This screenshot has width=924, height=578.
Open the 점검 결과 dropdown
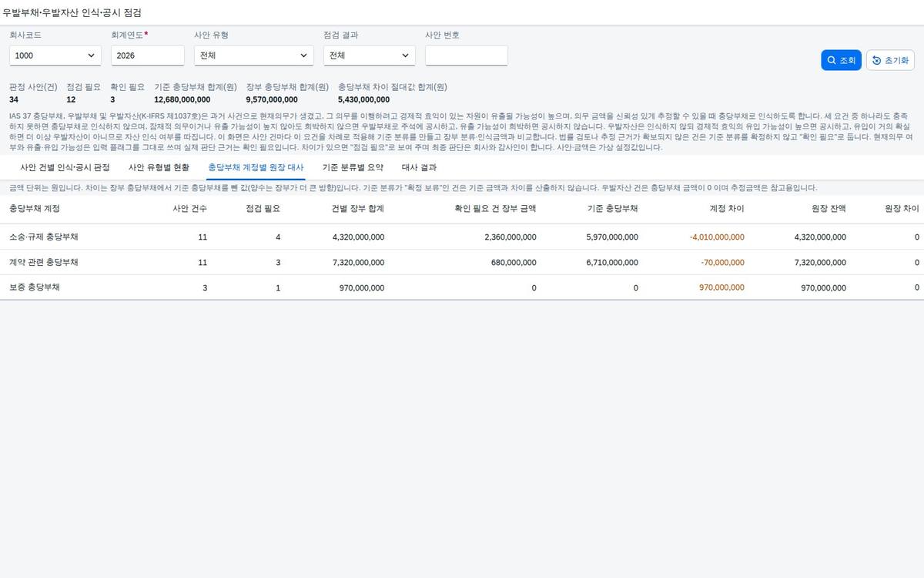(370, 55)
